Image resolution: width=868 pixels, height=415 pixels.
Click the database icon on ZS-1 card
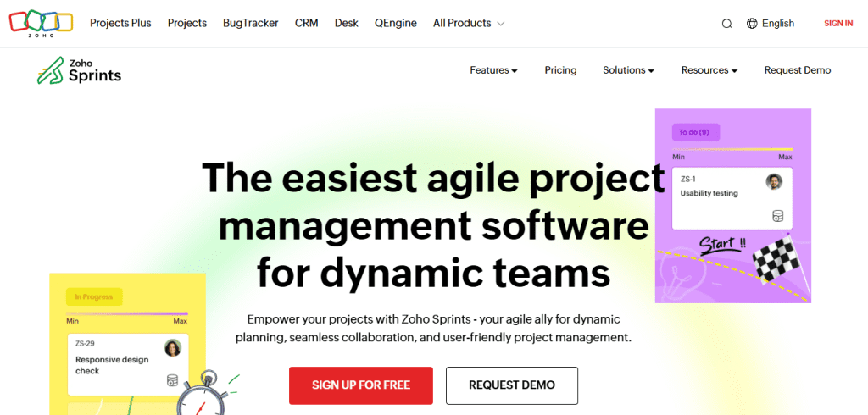click(x=778, y=216)
